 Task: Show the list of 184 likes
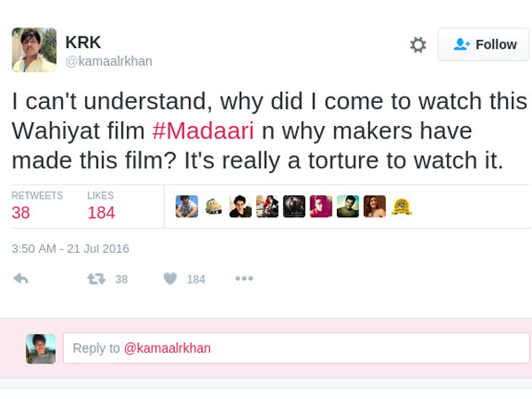[x=101, y=206]
